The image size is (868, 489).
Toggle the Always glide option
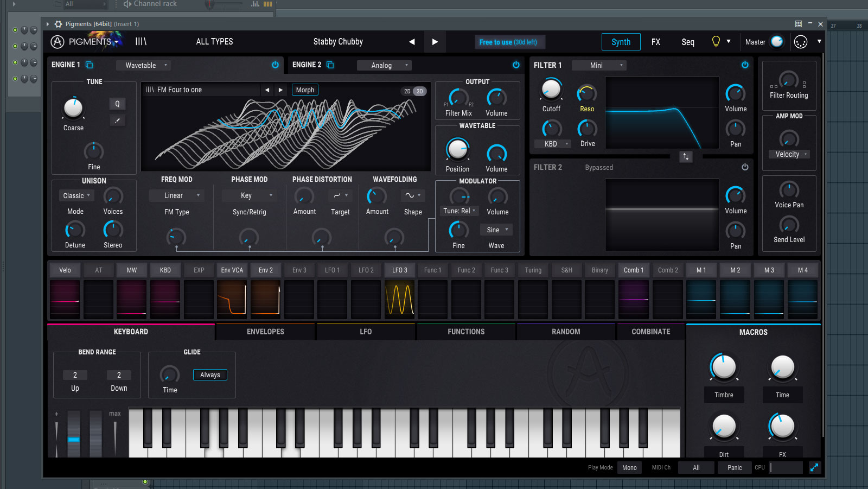[210, 374]
